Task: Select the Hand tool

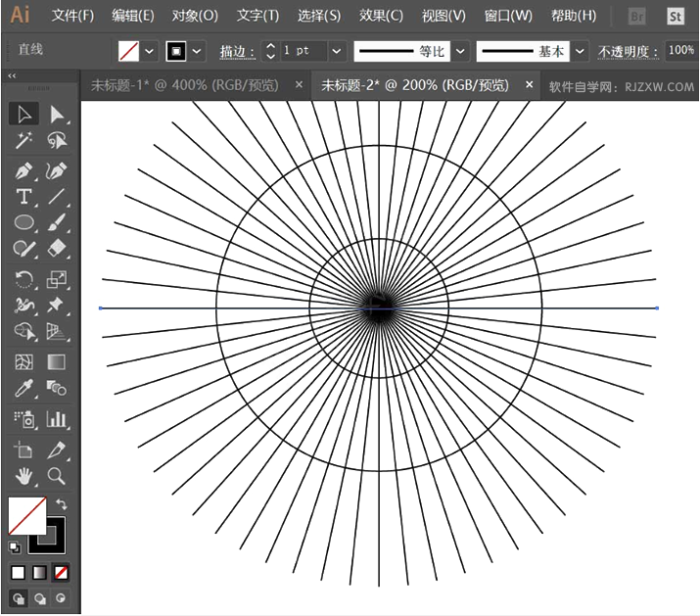Action: pyautogui.click(x=25, y=476)
